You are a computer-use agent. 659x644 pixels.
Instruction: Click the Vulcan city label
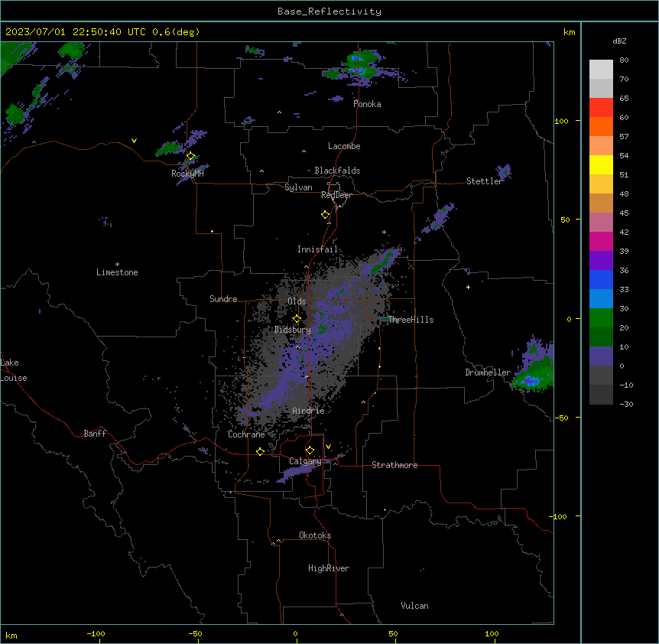click(x=415, y=606)
